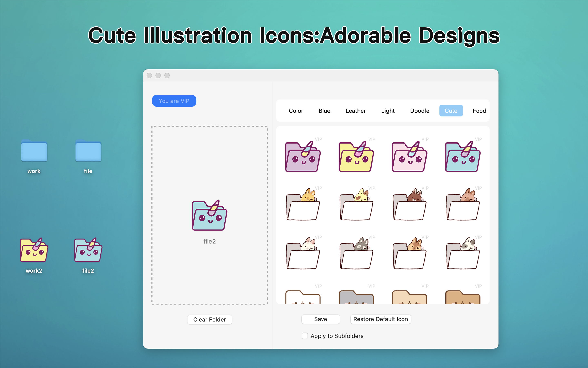The height and width of the screenshot is (368, 588).
Task: Select the white blushing face folder icon
Action: point(303,297)
